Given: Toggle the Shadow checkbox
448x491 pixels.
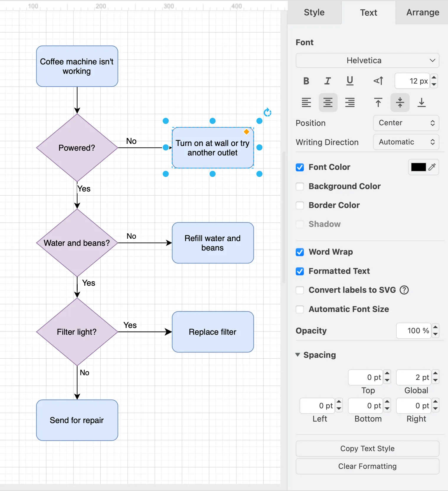Looking at the screenshot, I should tap(300, 224).
